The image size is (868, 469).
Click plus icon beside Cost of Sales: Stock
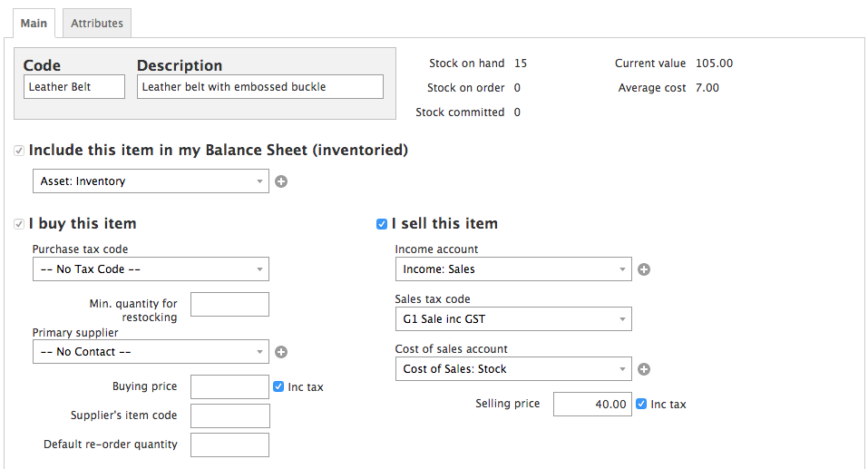pyautogui.click(x=644, y=369)
